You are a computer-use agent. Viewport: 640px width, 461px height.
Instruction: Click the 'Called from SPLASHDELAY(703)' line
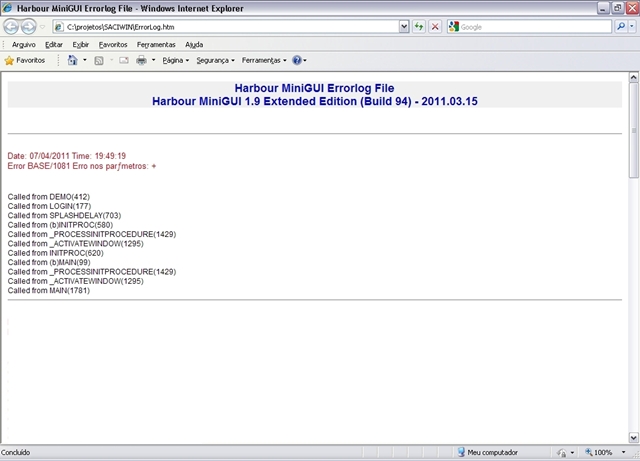pos(64,216)
